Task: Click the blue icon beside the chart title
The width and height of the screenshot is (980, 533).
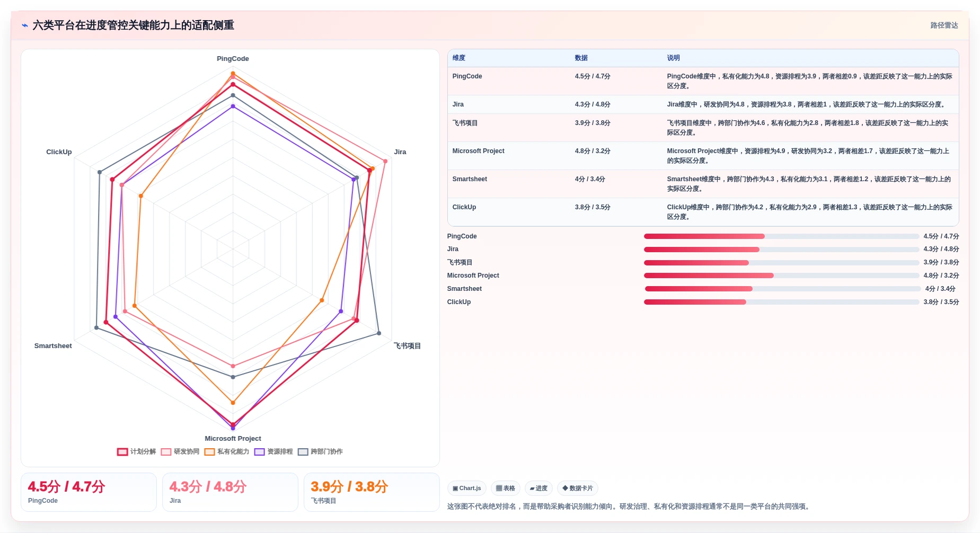Action: (25, 25)
